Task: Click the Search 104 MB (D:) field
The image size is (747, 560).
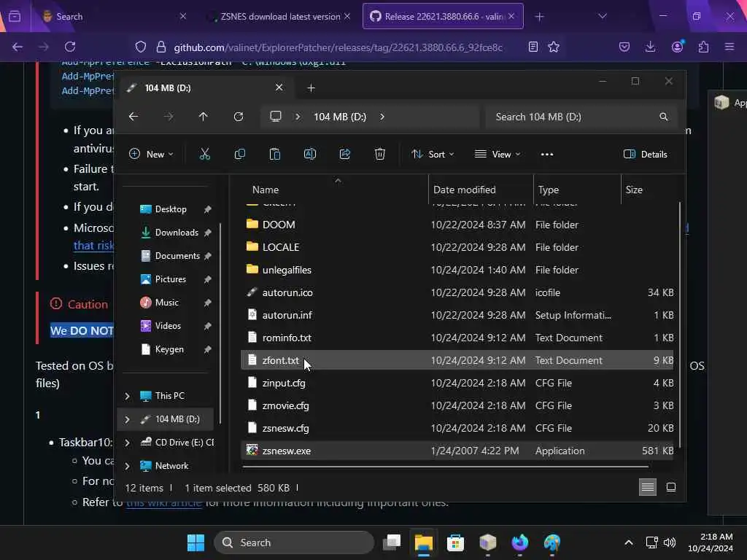Action: point(581,117)
